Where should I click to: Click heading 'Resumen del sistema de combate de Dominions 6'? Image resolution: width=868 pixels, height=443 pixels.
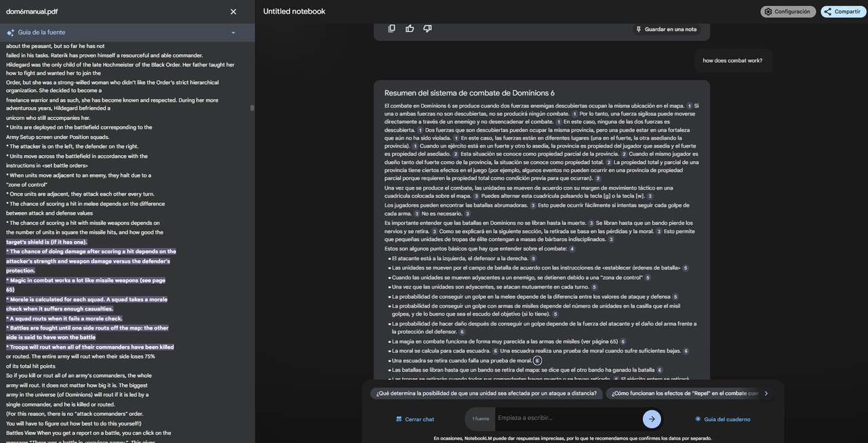click(x=469, y=93)
